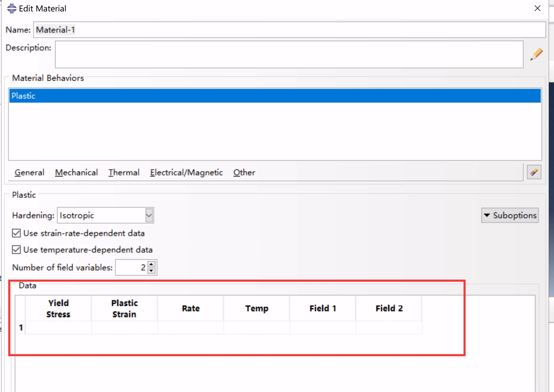This screenshot has height=392, width=554.
Task: Decrease number of field variables
Action: pyautogui.click(x=151, y=271)
